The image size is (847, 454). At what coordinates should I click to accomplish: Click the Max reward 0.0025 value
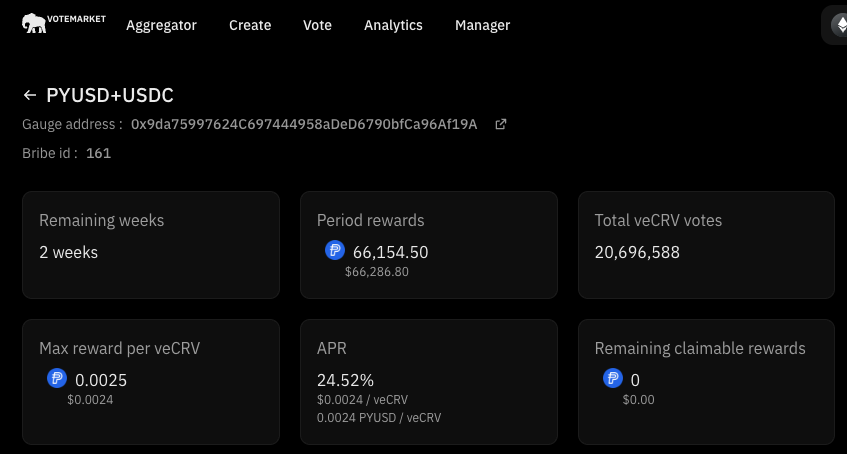point(101,380)
